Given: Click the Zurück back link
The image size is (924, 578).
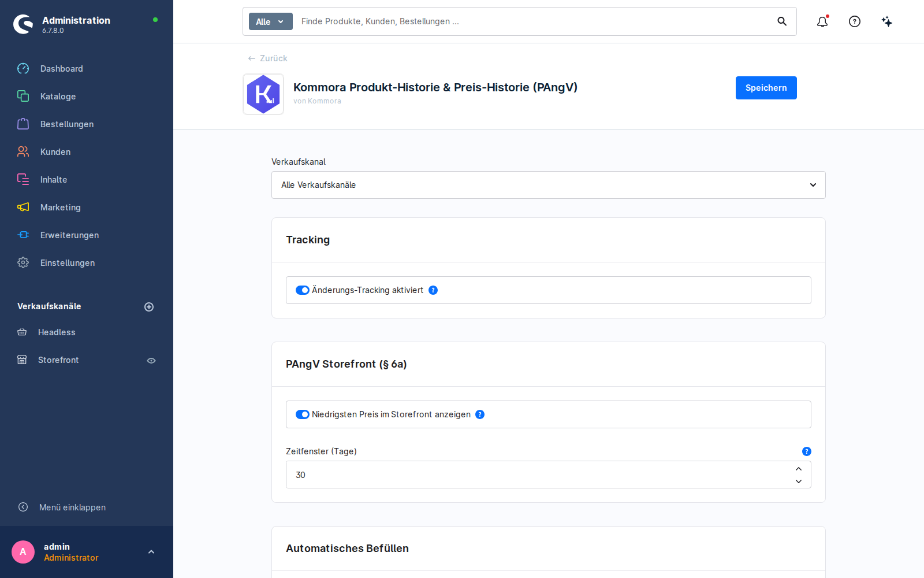Looking at the screenshot, I should (267, 58).
